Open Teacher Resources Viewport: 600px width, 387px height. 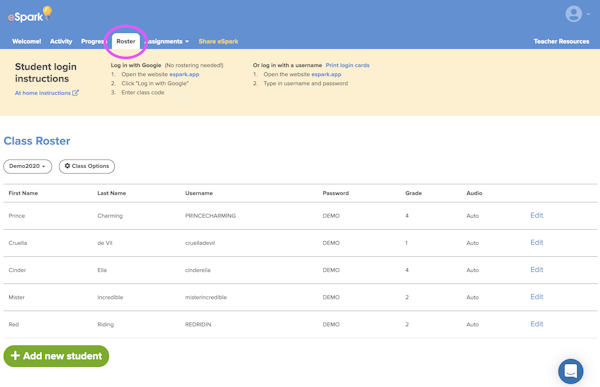[x=561, y=41]
